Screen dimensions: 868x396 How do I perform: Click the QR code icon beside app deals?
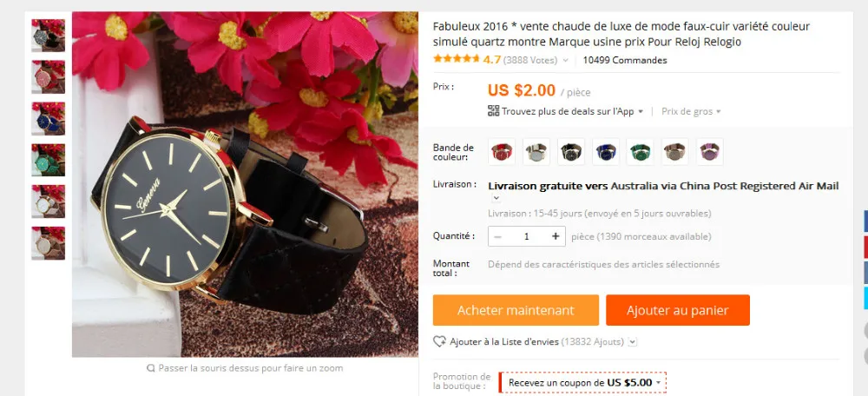493,111
